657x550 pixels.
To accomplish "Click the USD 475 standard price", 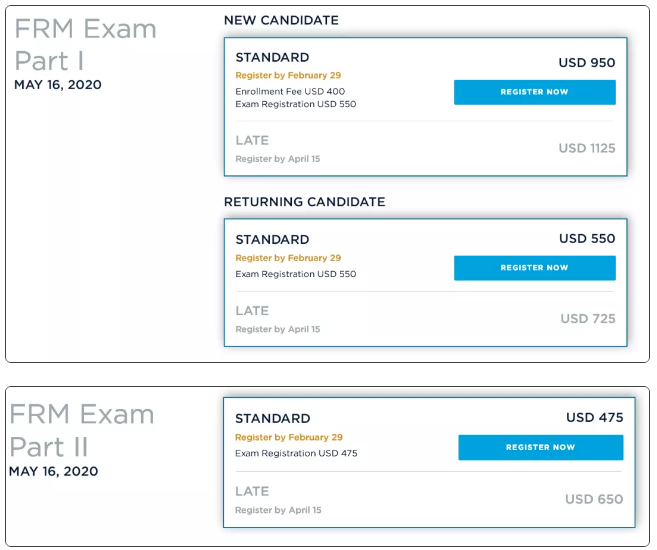I will coord(594,418).
